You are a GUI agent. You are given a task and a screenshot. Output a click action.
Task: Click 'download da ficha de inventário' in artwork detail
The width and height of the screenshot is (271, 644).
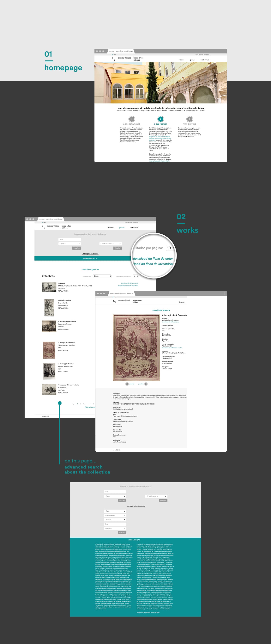[172, 348]
